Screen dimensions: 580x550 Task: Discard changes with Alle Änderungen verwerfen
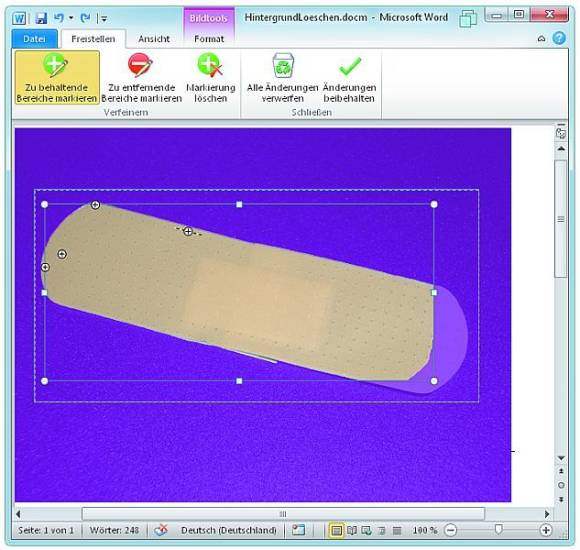click(282, 78)
